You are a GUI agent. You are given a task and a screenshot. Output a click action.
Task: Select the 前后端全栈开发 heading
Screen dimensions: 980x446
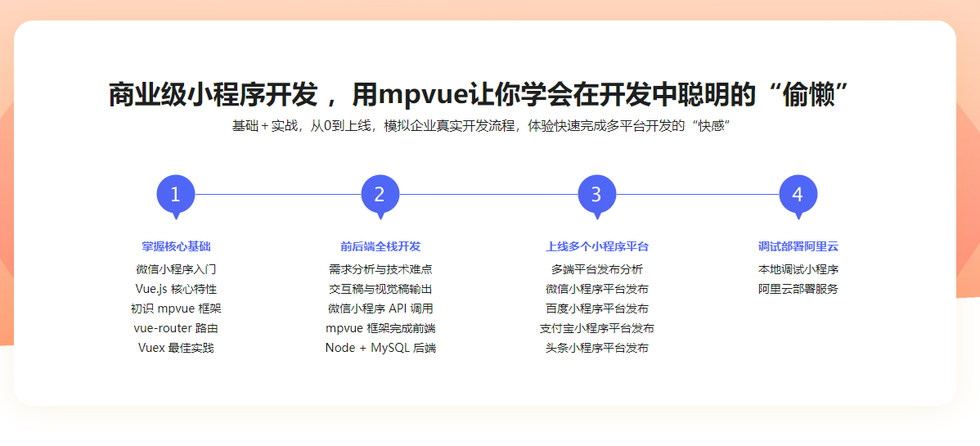[380, 246]
